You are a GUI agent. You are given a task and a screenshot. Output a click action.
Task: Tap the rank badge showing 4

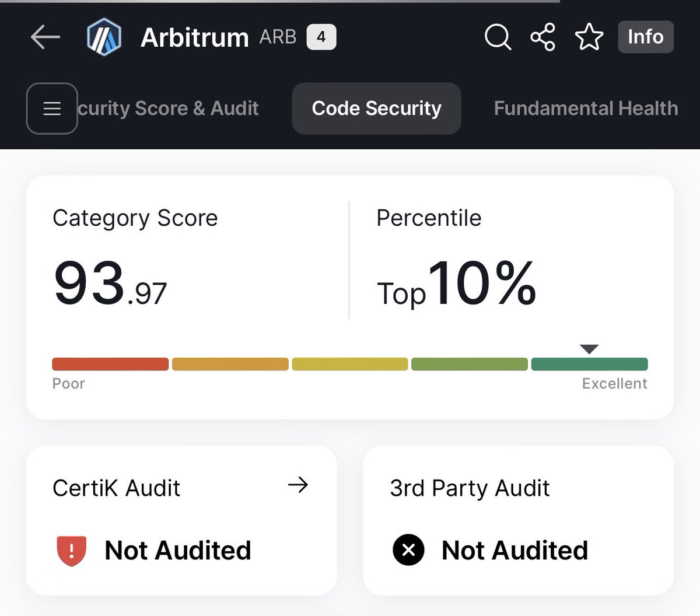[x=321, y=37]
